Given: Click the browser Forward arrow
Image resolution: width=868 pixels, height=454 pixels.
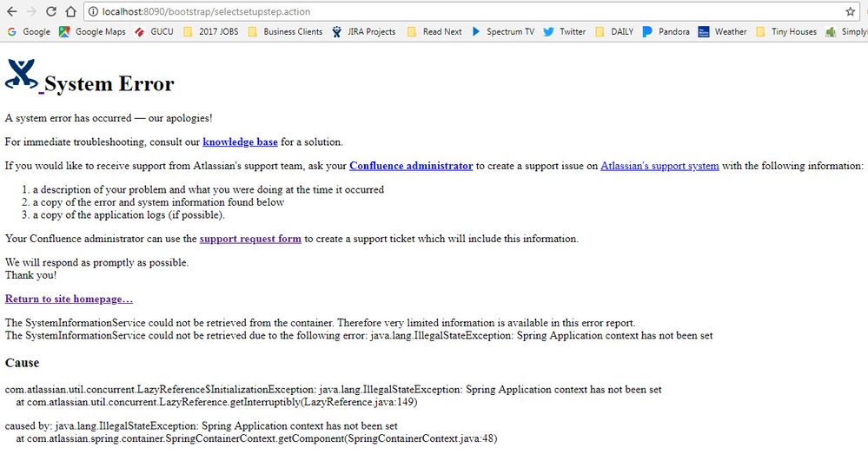Looking at the screenshot, I should [x=31, y=11].
